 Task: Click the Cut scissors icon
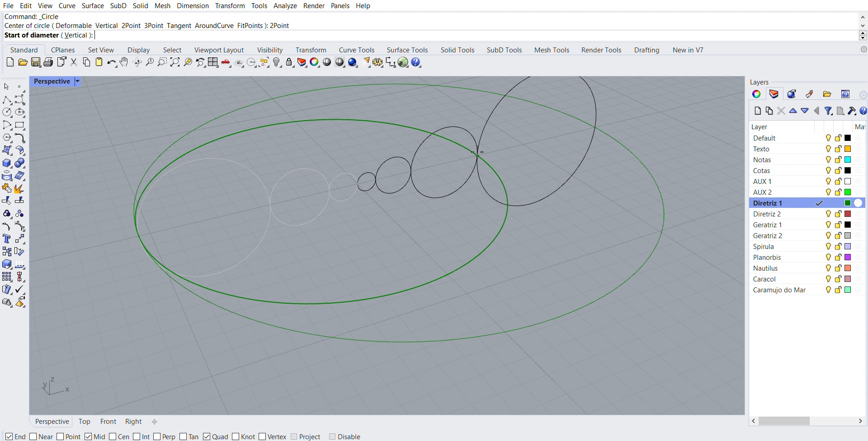[74, 62]
